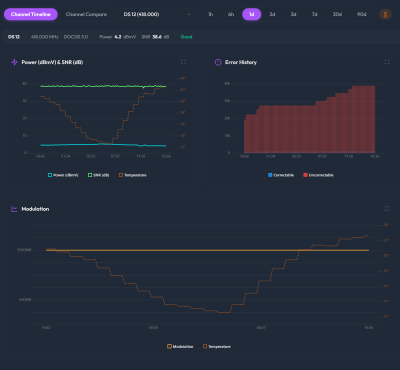Toggle Correctable errors legend swatch
400x370 pixels.
270,175
